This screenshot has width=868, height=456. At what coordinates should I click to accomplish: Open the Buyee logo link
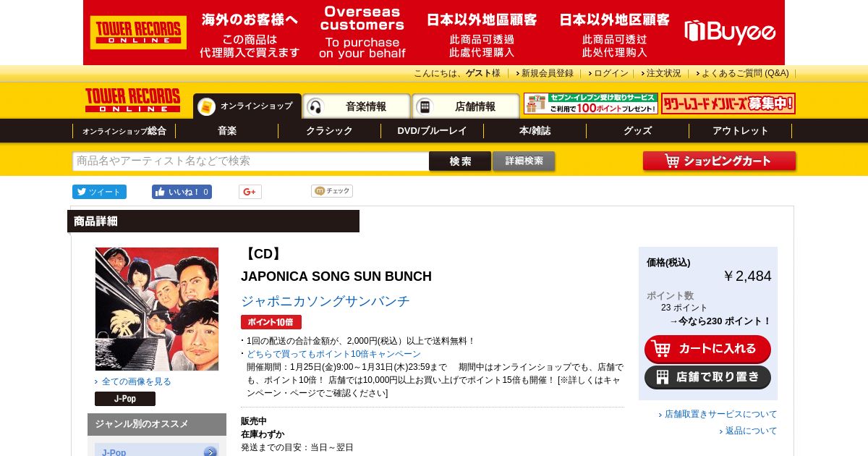(730, 33)
